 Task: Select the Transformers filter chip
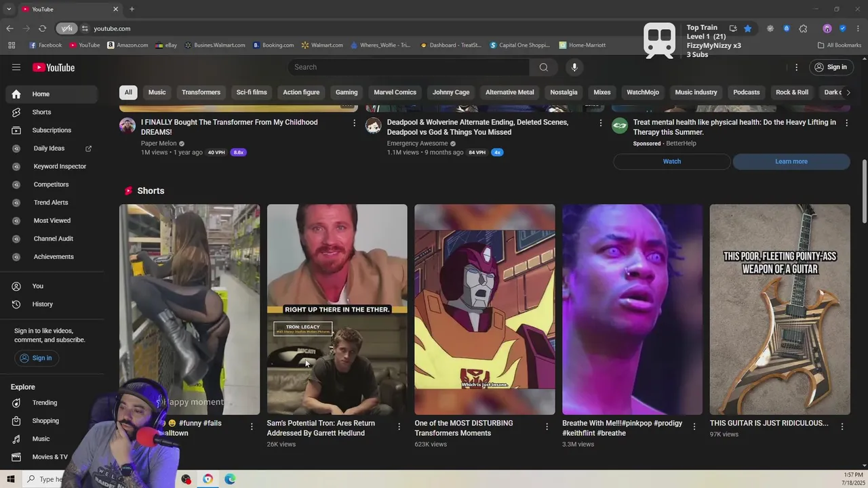[201, 92]
